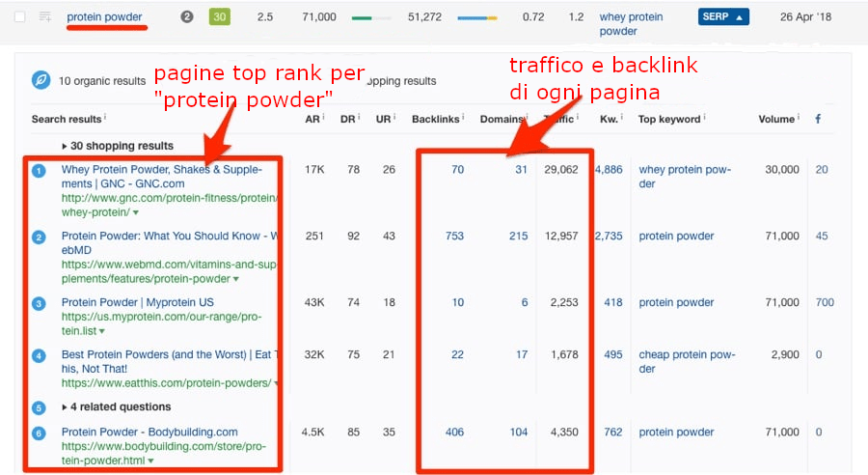
Task: Sort by the Volume column header
Action: coord(776,119)
